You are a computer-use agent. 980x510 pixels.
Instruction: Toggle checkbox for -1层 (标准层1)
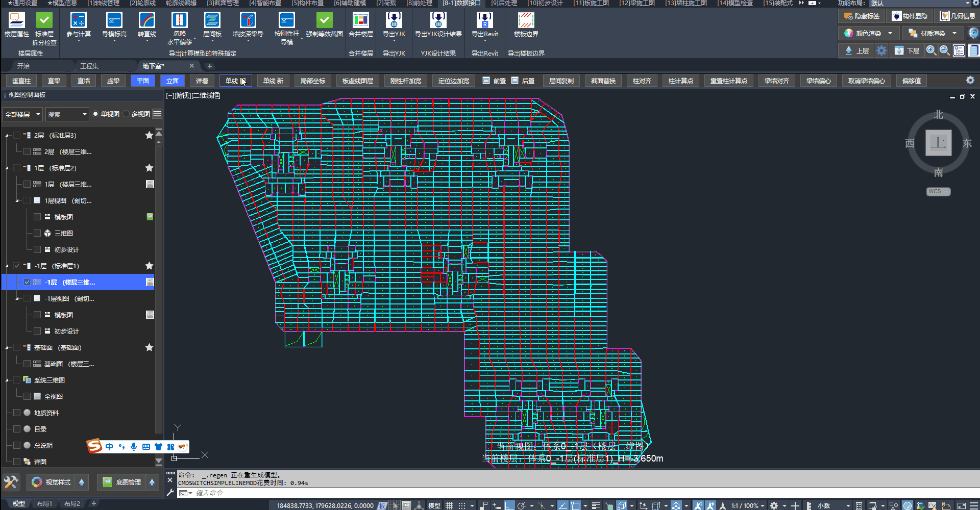[x=17, y=266]
